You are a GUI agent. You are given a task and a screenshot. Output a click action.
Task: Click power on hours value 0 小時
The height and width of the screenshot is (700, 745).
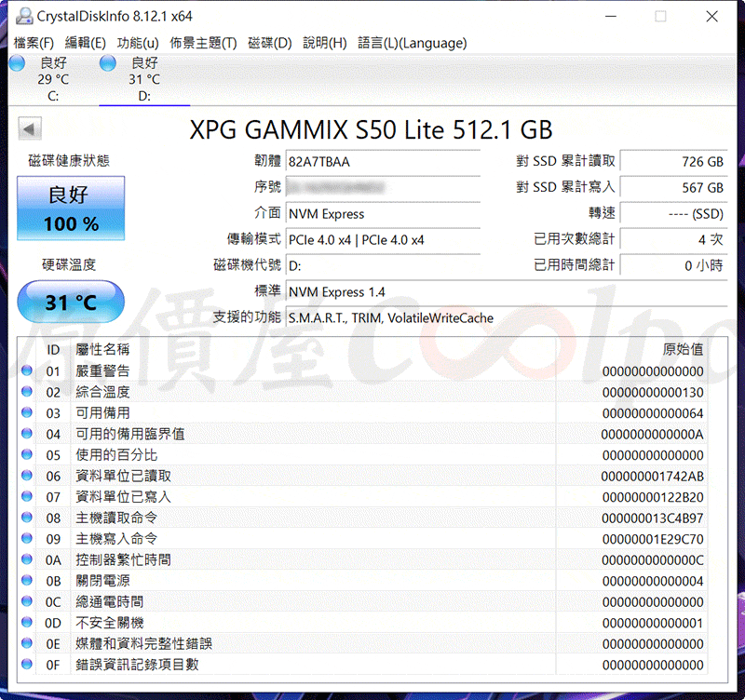pyautogui.click(x=673, y=266)
